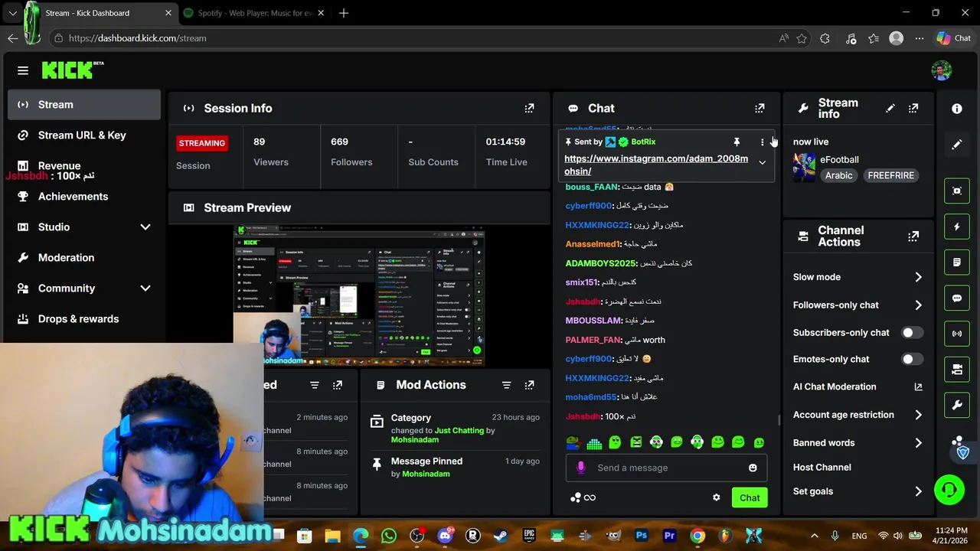Click the speech bubble icon in right sidebar

pyautogui.click(x=957, y=298)
